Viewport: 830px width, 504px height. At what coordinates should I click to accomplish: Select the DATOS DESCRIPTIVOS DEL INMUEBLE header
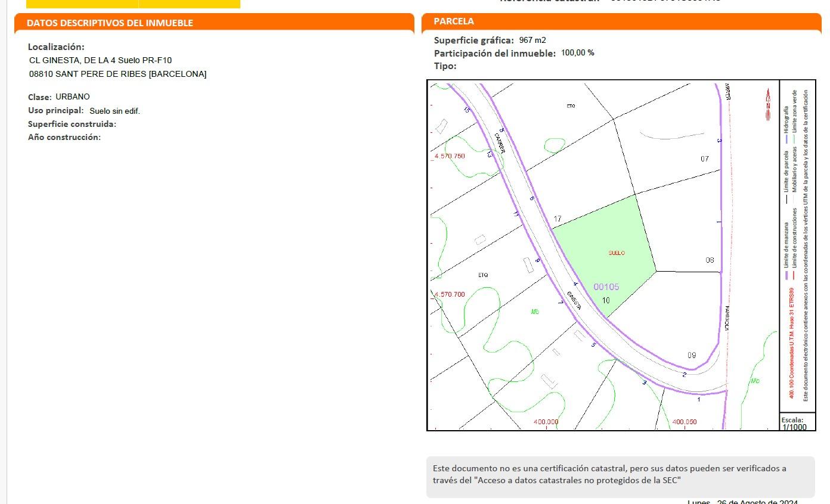click(x=110, y=23)
